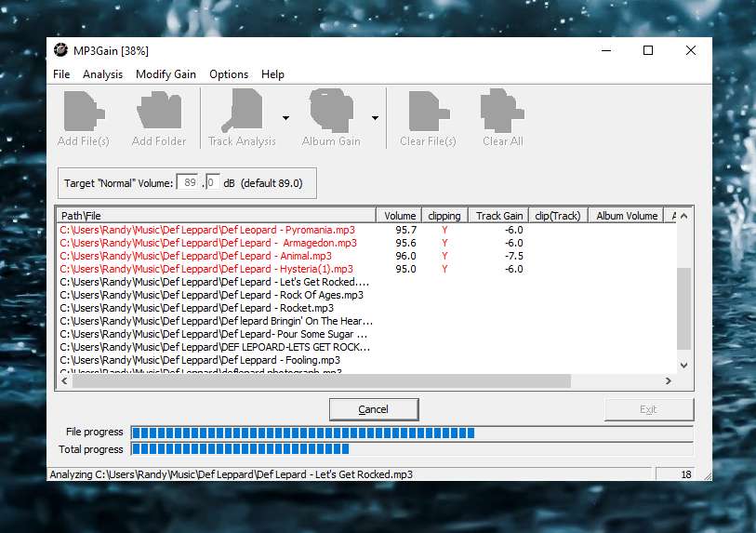Sort by clipping column header
This screenshot has width=756, height=533.
[x=444, y=216]
